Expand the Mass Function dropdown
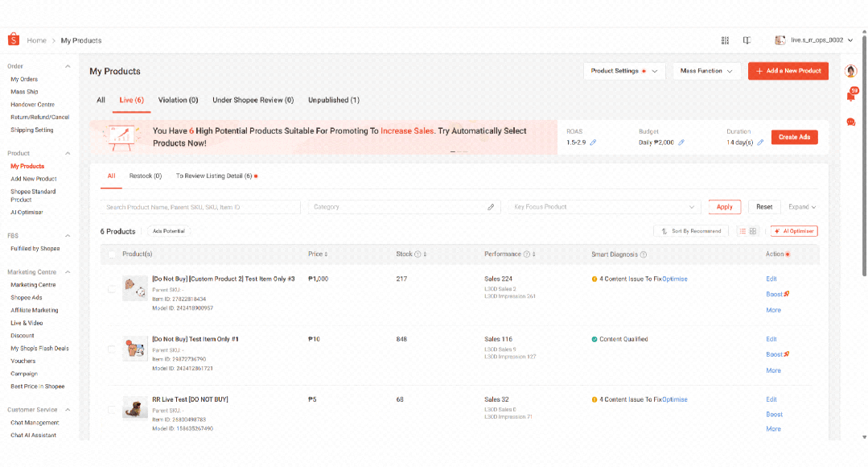Screen dimensions: 868x467 (x=706, y=71)
